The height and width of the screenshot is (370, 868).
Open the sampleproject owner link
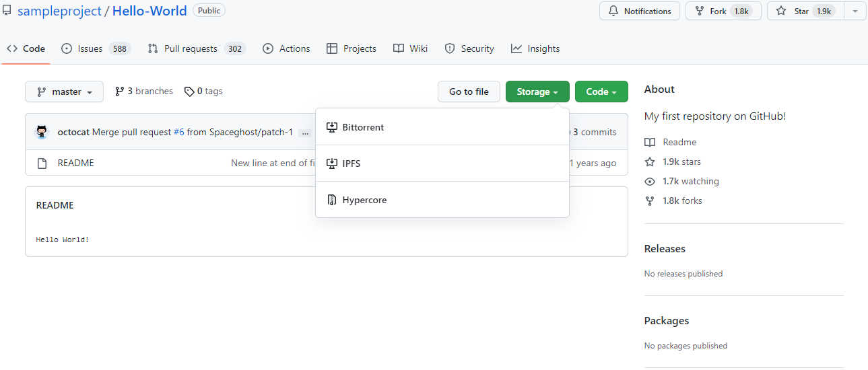[x=59, y=11]
